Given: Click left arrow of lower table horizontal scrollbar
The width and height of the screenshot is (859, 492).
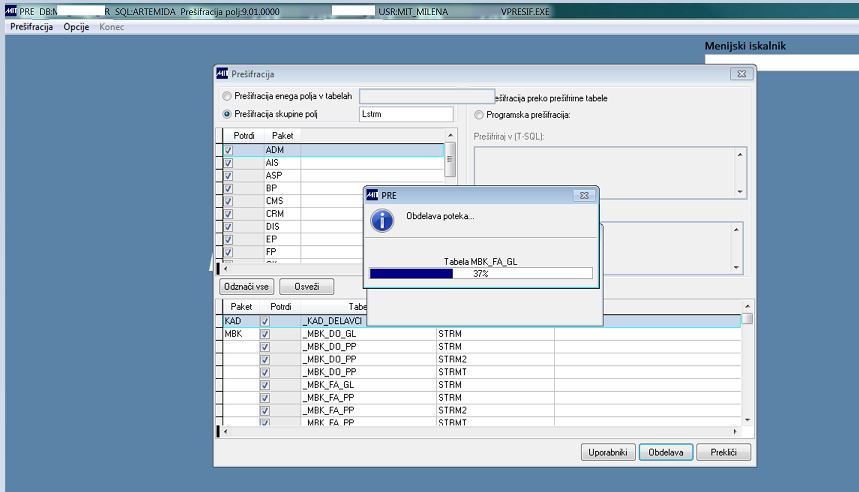Looking at the screenshot, I should (226, 432).
